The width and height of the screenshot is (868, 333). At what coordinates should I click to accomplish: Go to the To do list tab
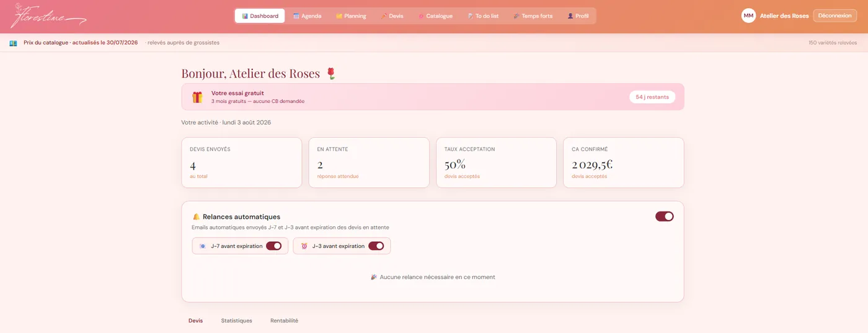(x=483, y=16)
